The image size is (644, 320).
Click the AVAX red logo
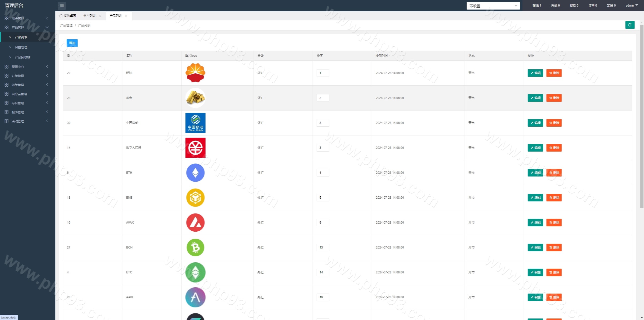[195, 223]
